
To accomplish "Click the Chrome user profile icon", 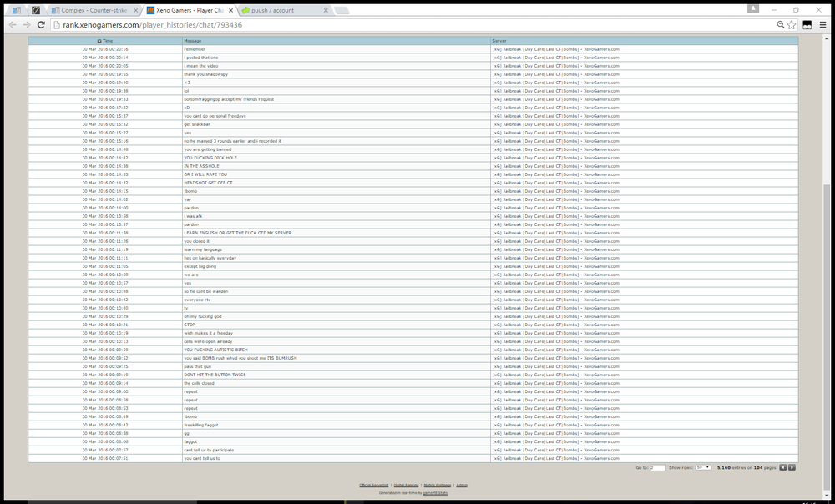I will [x=753, y=8].
